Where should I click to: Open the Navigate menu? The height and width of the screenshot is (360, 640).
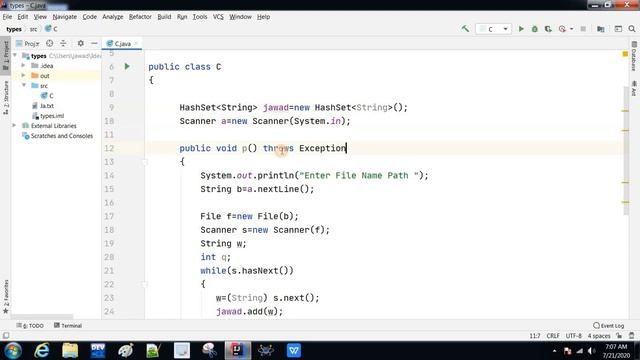click(64, 17)
